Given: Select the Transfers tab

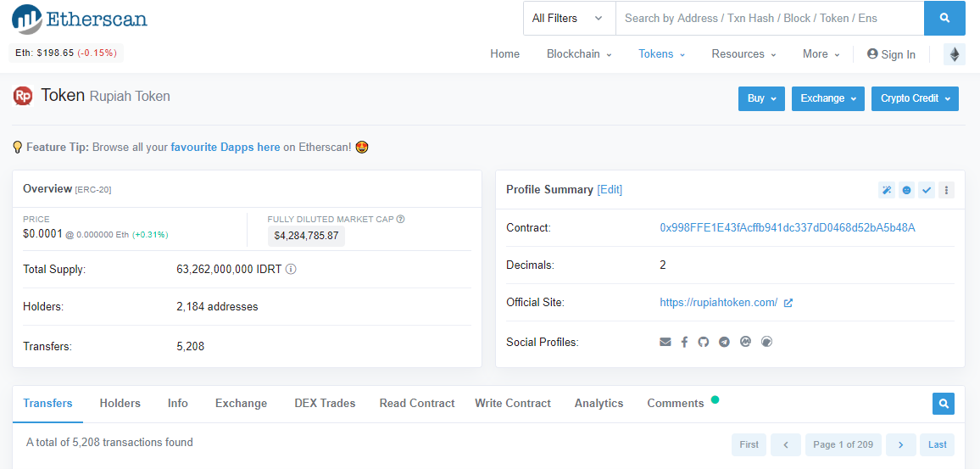Looking at the screenshot, I should tap(47, 404).
